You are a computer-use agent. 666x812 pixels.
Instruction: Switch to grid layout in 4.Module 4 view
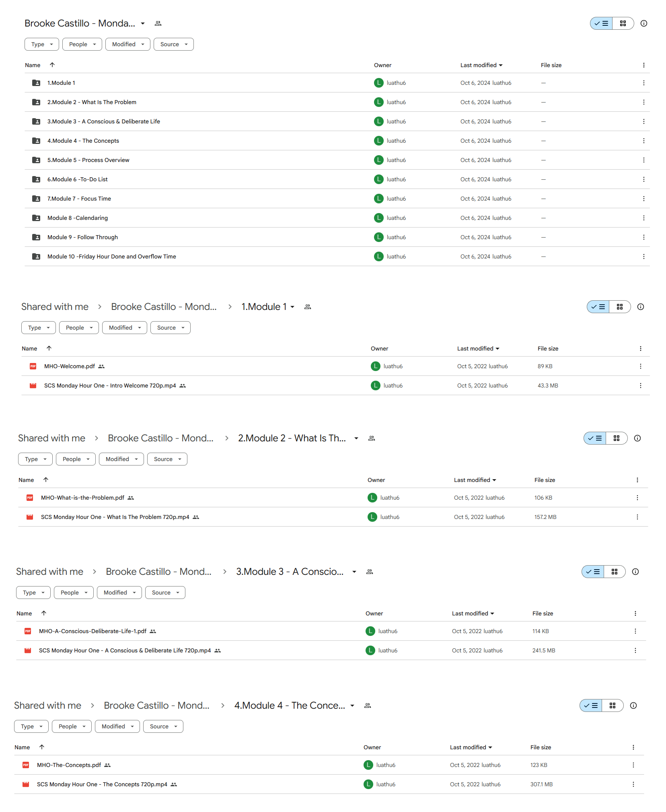(613, 705)
